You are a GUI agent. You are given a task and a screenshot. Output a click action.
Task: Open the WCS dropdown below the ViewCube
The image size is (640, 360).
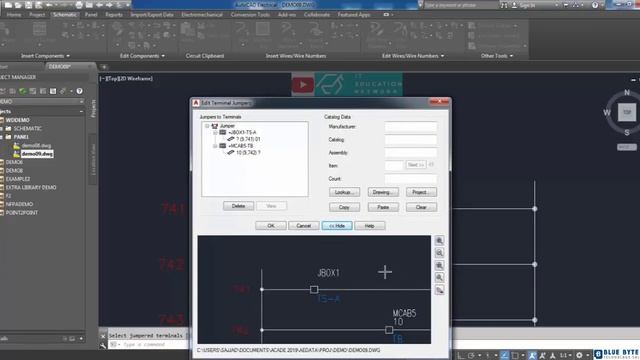point(627,147)
